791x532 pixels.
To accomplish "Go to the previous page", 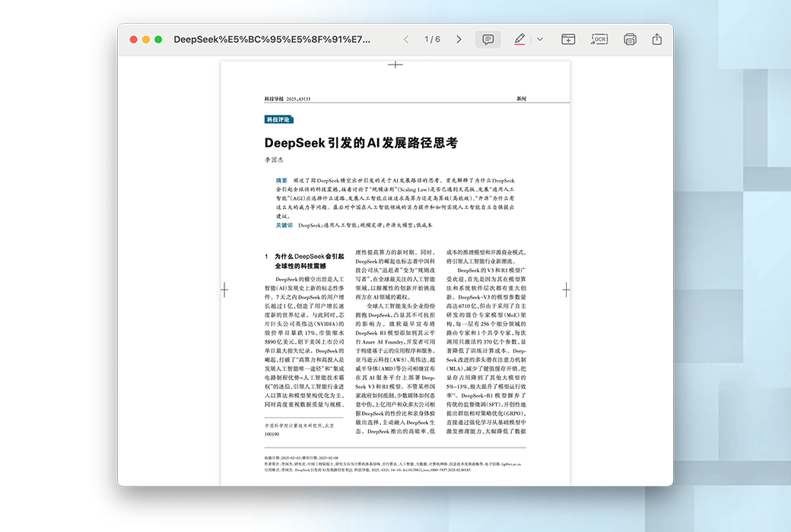I will tap(406, 40).
